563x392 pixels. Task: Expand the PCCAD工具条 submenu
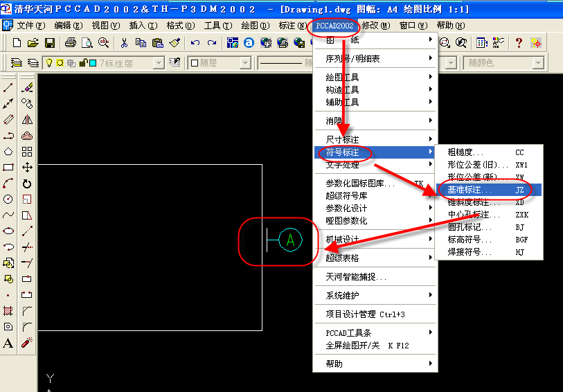(375, 332)
